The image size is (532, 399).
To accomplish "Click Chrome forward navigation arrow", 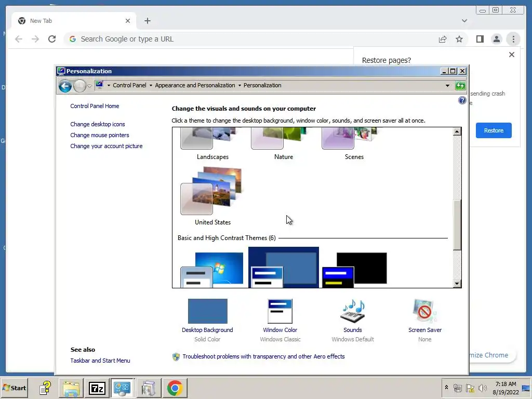I will click(x=35, y=39).
